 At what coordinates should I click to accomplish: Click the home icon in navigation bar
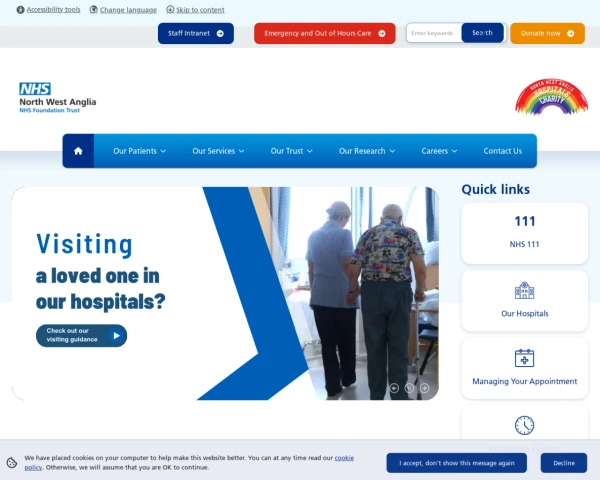click(x=78, y=151)
